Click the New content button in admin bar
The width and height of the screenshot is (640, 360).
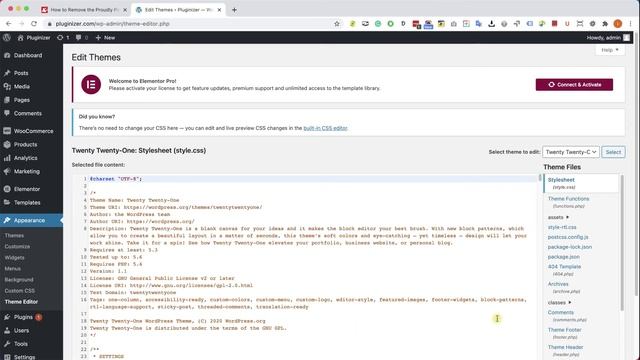click(105, 38)
